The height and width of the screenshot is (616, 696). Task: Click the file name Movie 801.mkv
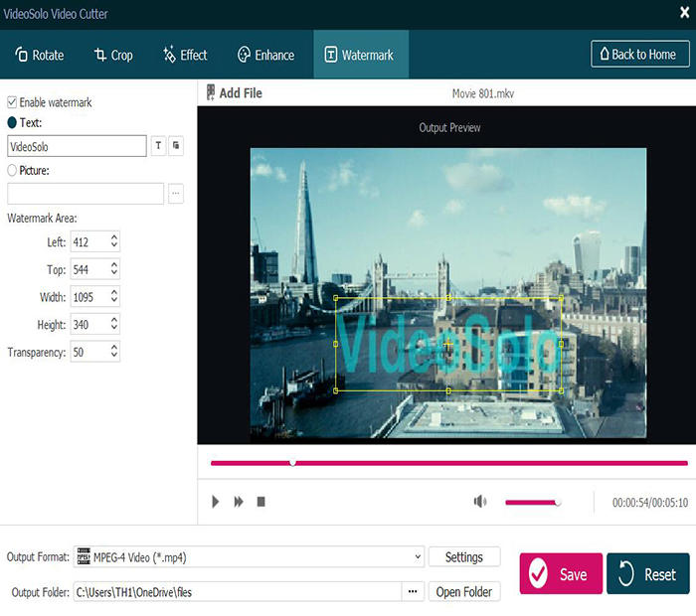click(x=483, y=93)
